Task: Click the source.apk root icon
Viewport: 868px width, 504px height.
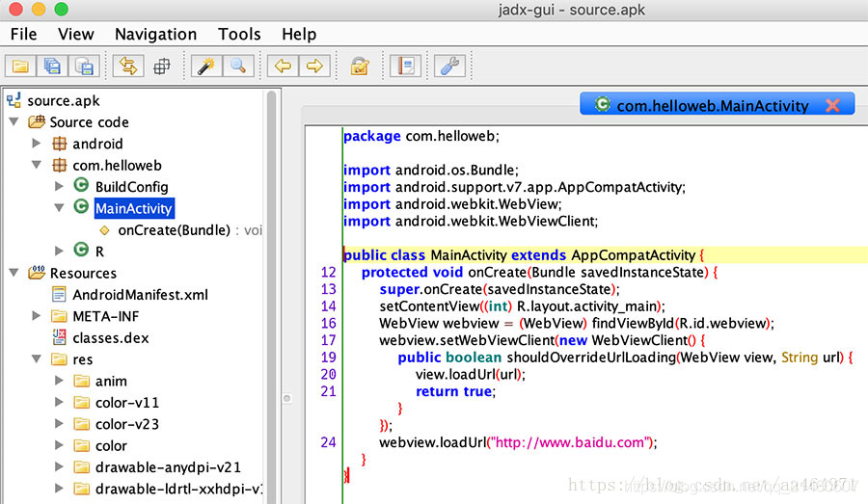Action: [14, 100]
